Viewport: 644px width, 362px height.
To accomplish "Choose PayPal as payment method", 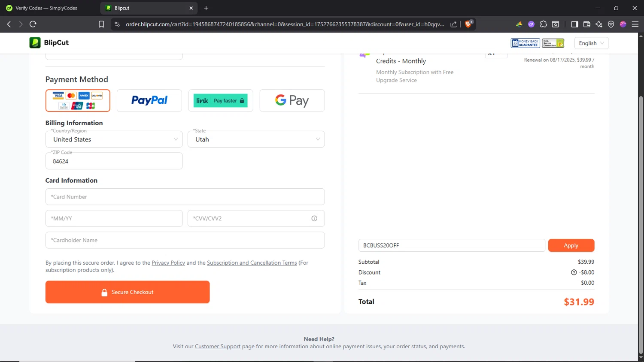I will (149, 100).
